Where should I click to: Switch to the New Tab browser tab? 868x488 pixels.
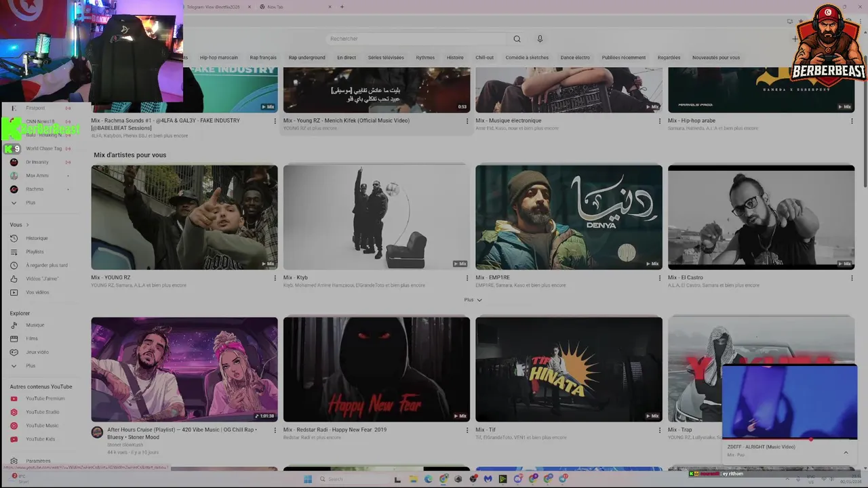click(x=294, y=7)
